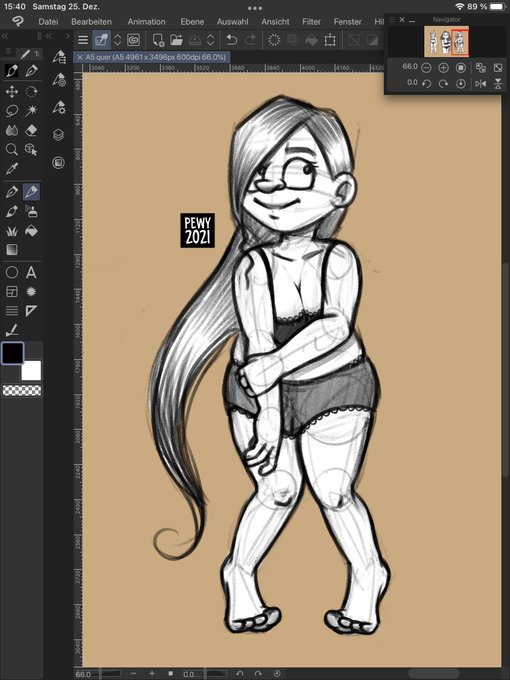Click the scale/transform command bar icon
This screenshot has height=680, width=510.
pyautogui.click(x=330, y=40)
